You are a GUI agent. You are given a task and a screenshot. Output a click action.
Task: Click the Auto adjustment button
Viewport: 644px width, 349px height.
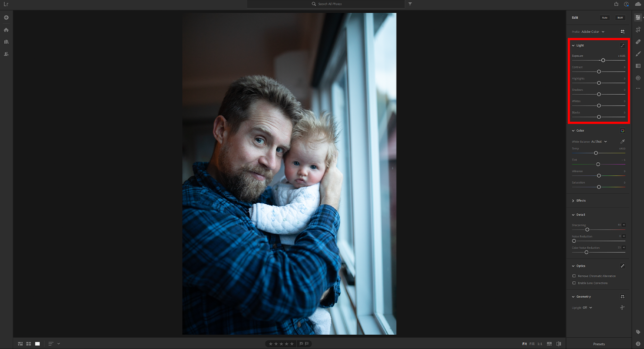[605, 17]
